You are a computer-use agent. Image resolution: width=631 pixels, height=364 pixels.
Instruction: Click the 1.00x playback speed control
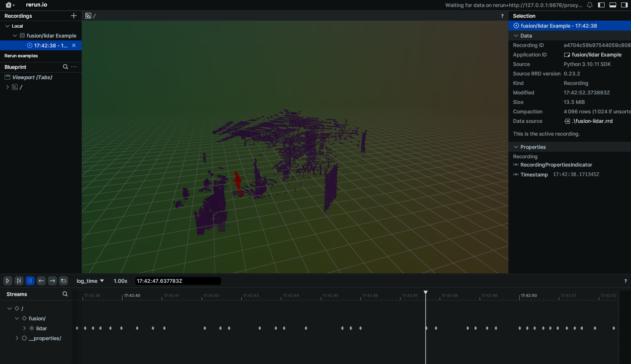(120, 281)
